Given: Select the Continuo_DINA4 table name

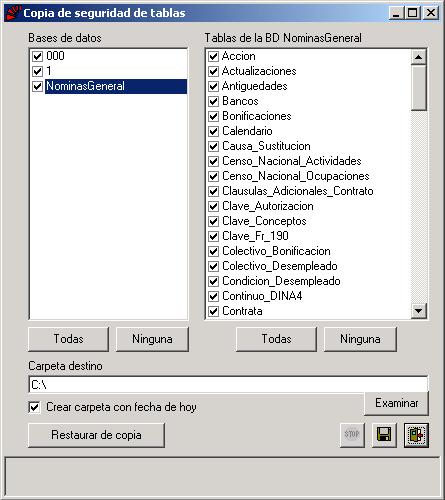Looking at the screenshot, I should 262,296.
